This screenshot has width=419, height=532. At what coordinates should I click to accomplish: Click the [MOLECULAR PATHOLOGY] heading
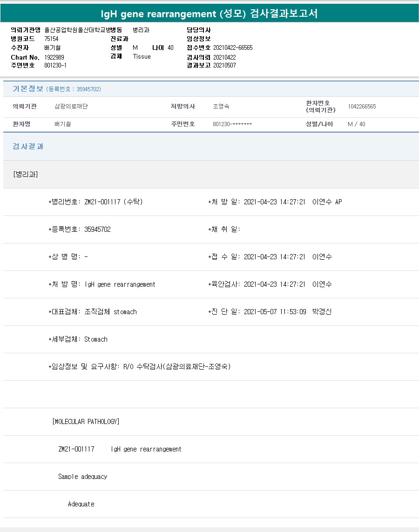(x=86, y=422)
